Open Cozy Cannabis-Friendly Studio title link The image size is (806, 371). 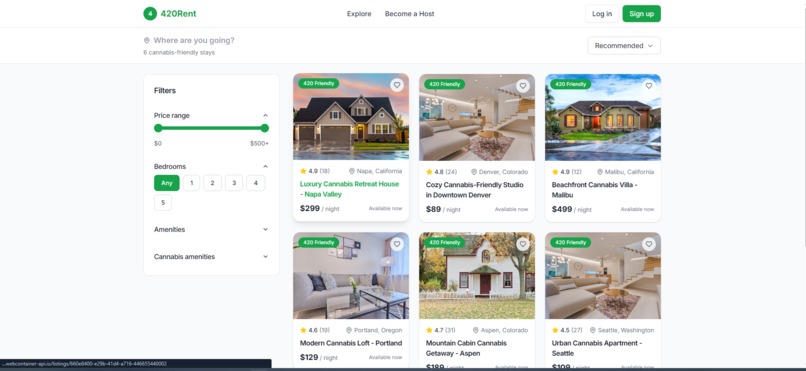tap(474, 190)
